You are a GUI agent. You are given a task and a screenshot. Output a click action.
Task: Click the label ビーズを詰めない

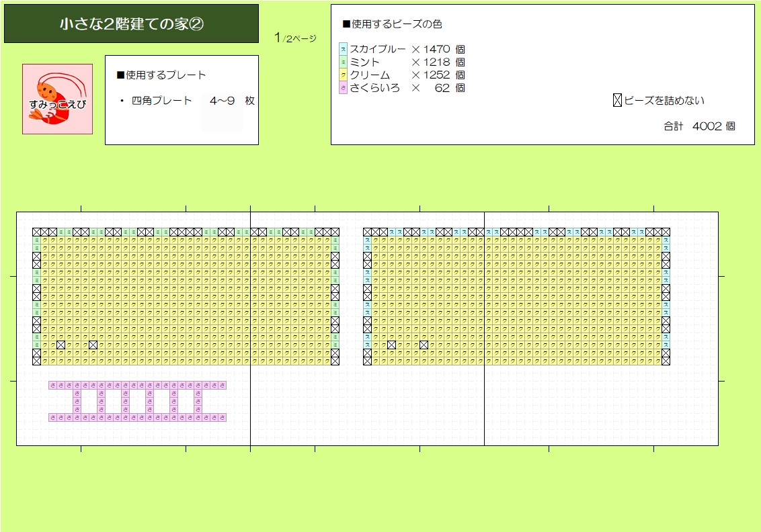pyautogui.click(x=664, y=100)
